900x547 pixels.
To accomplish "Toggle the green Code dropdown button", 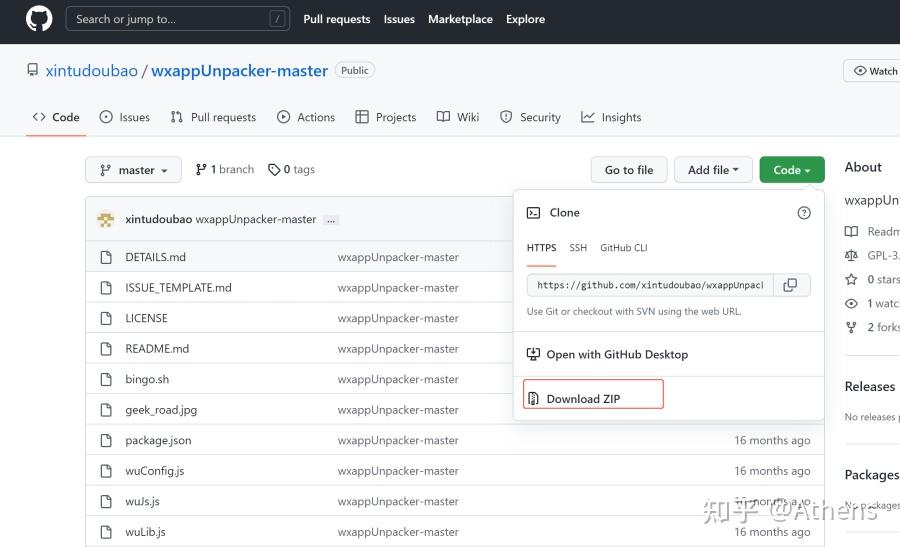I will click(x=792, y=170).
